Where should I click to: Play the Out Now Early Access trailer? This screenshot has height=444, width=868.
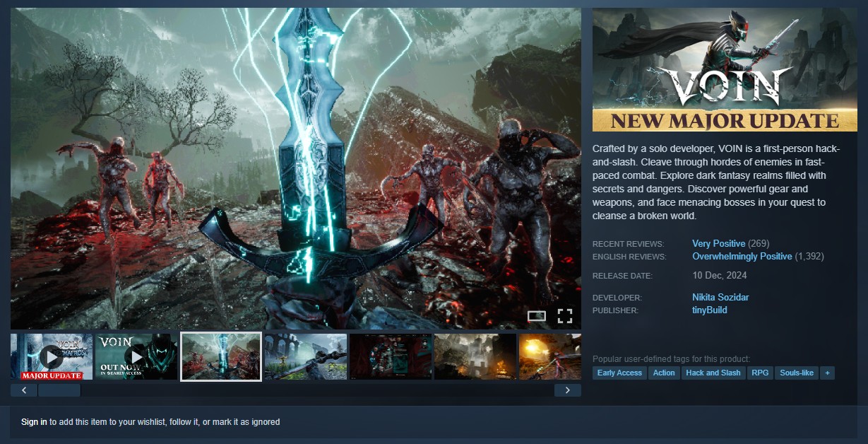pyautogui.click(x=136, y=357)
